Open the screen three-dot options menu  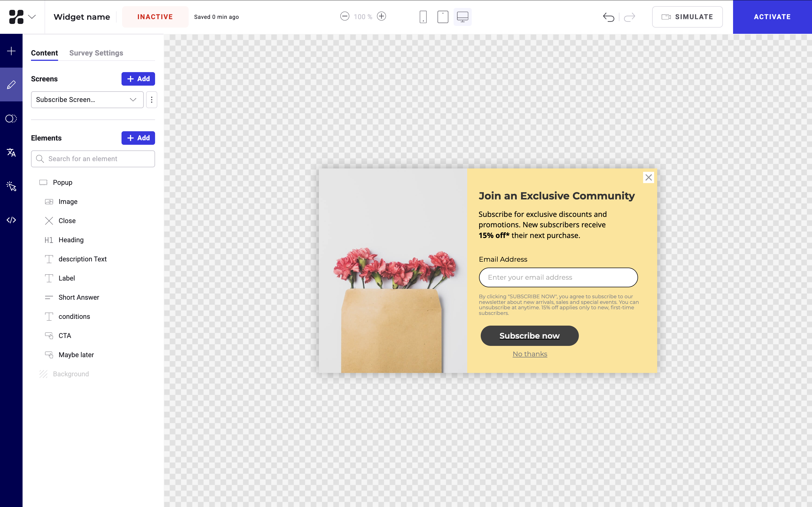point(152,100)
